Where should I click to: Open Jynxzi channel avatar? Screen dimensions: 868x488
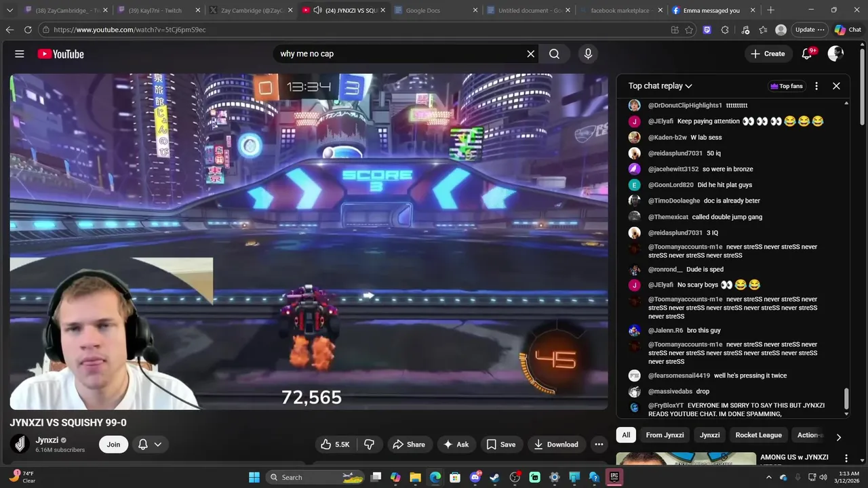pos(20,444)
